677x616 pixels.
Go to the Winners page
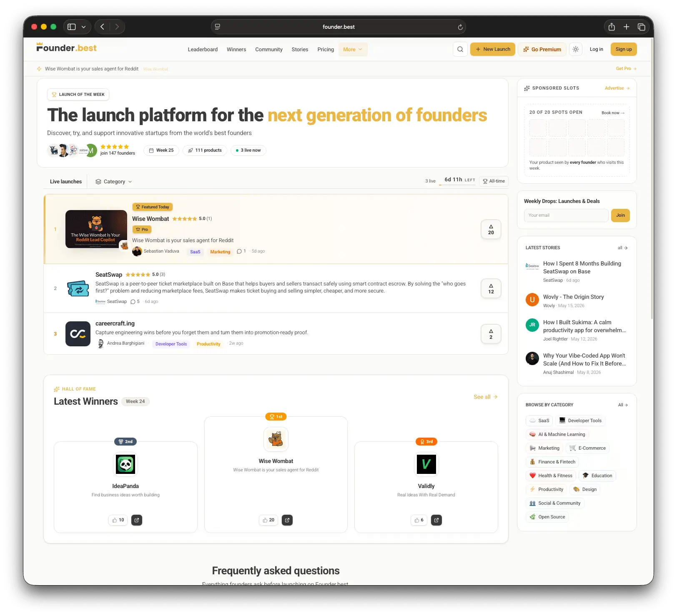pos(236,49)
